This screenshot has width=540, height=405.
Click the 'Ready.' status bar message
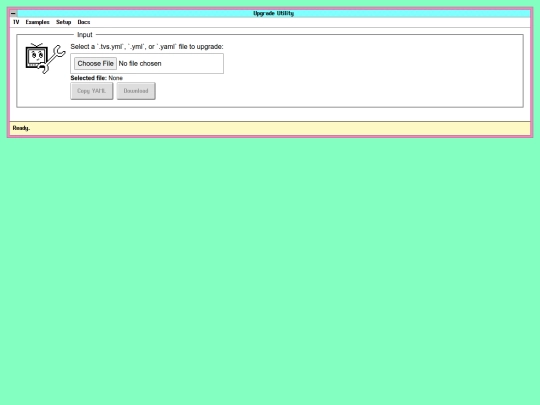coord(21,128)
